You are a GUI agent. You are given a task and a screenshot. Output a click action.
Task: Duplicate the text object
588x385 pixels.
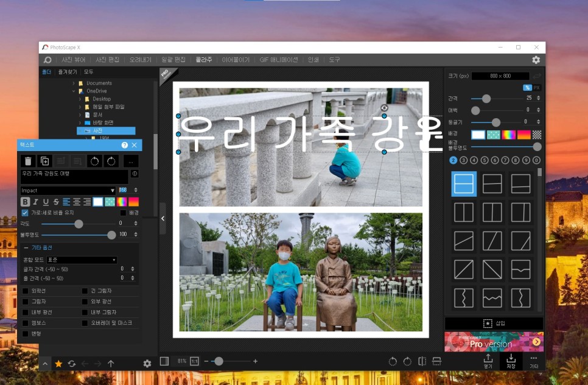(44, 161)
